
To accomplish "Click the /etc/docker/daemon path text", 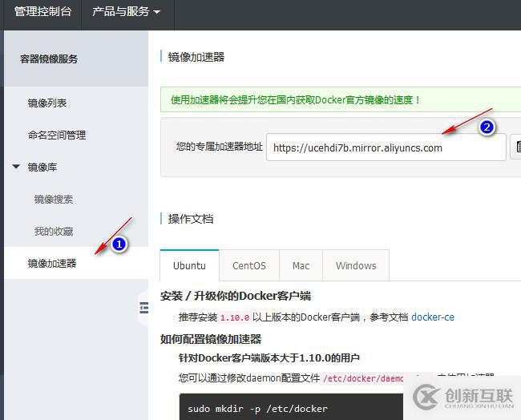I will pyautogui.click(x=363, y=378).
